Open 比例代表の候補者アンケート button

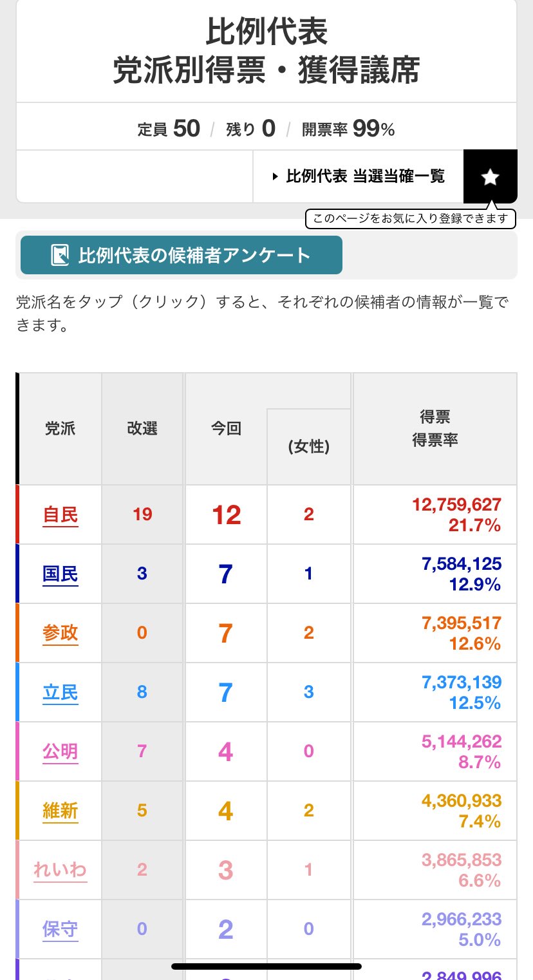point(182,256)
